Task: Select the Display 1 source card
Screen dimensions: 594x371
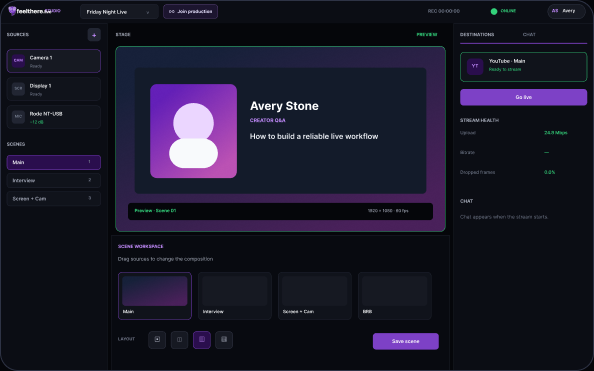Action: click(x=53, y=89)
